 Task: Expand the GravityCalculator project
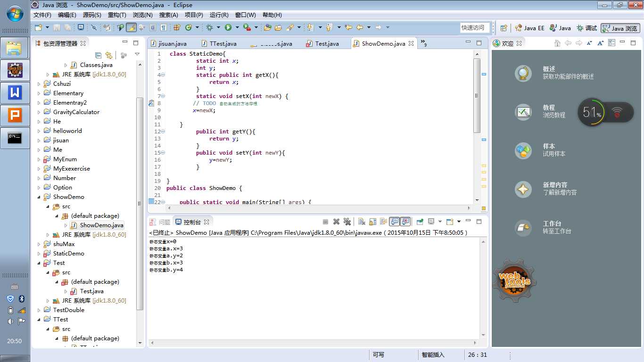coord(39,112)
